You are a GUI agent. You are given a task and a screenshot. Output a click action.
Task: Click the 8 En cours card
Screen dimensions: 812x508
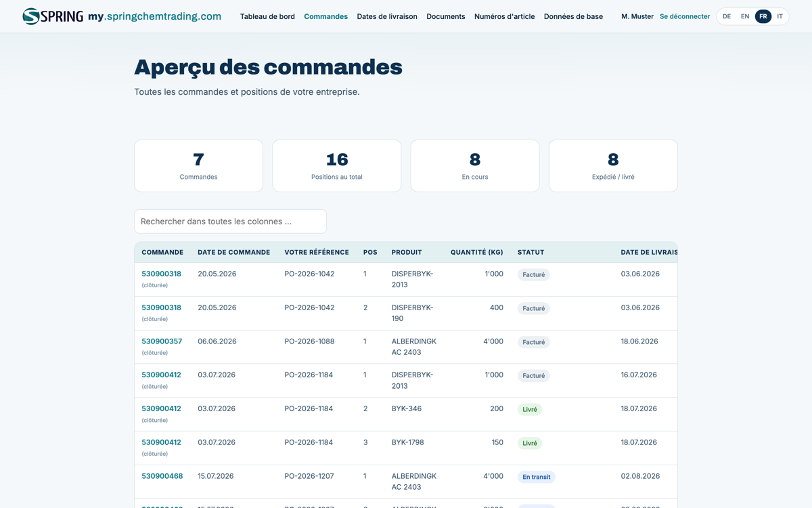click(475, 166)
